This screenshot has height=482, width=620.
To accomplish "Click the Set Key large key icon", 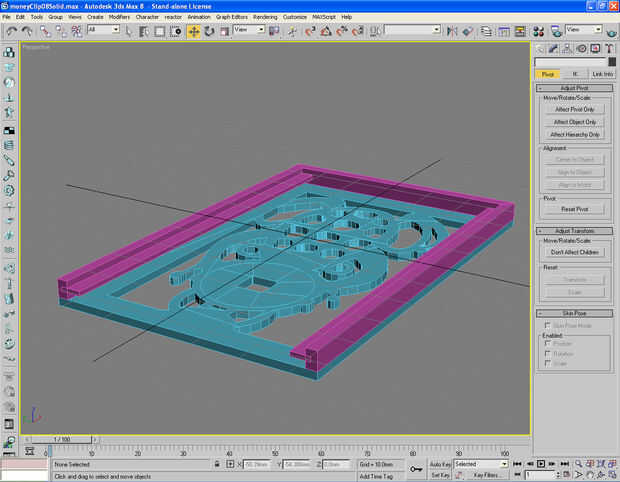I will tap(416, 468).
